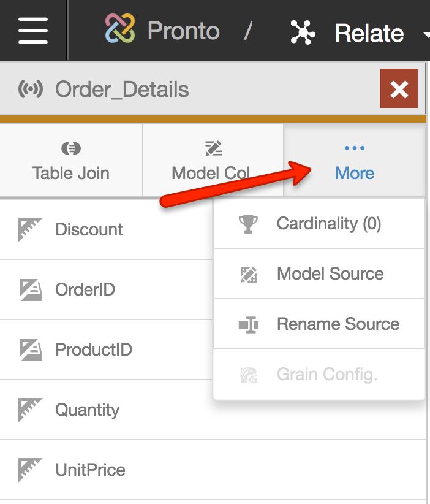Click the key icon beside OrderID
This screenshot has height=504, width=430.
pyautogui.click(x=30, y=289)
